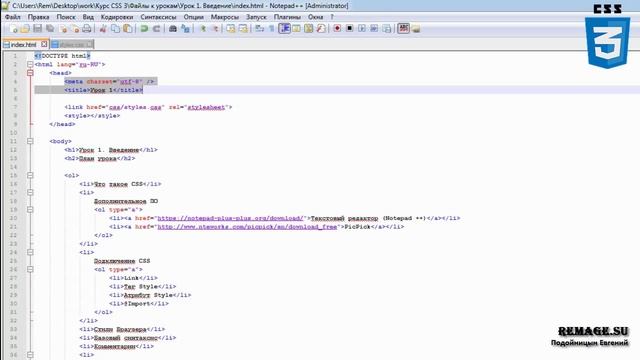Click the Replace toolbar icon

pos(185,29)
